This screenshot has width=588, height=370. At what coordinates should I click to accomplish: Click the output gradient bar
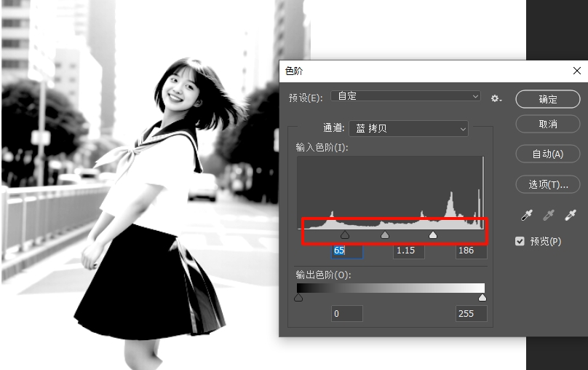pos(390,288)
